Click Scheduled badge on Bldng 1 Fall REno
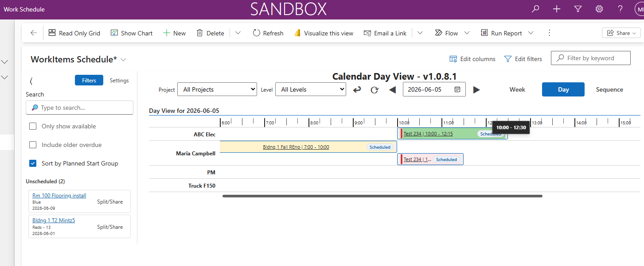 click(x=380, y=147)
